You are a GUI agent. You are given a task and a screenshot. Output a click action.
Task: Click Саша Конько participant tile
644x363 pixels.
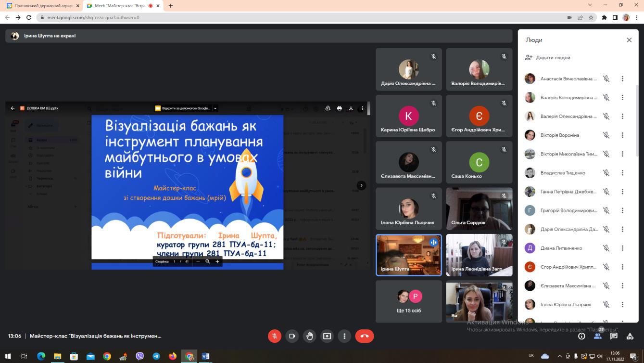479,162
